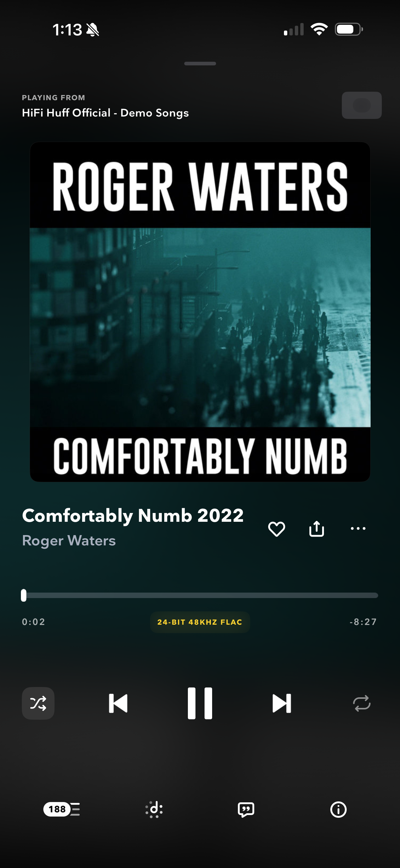Skip to the next track

point(282,703)
